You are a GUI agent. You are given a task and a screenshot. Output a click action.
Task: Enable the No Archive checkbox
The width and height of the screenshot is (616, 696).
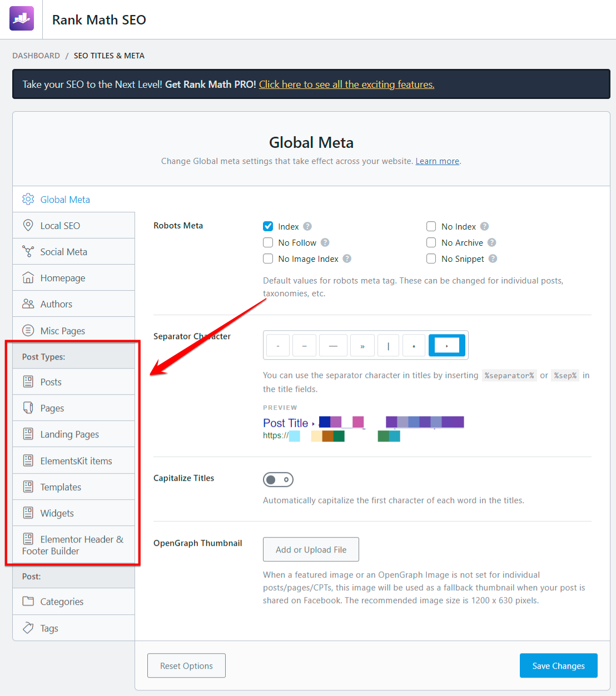tap(431, 242)
